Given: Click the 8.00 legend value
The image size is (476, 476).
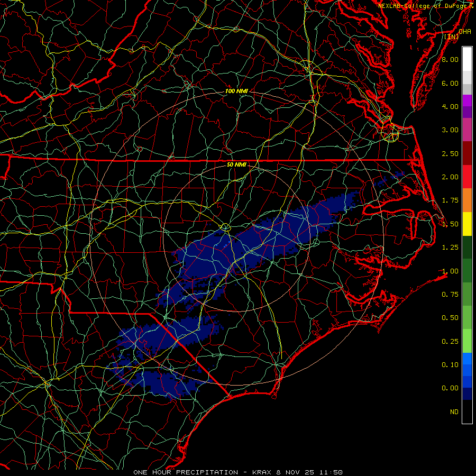Looking at the screenshot, I should click(x=450, y=59).
